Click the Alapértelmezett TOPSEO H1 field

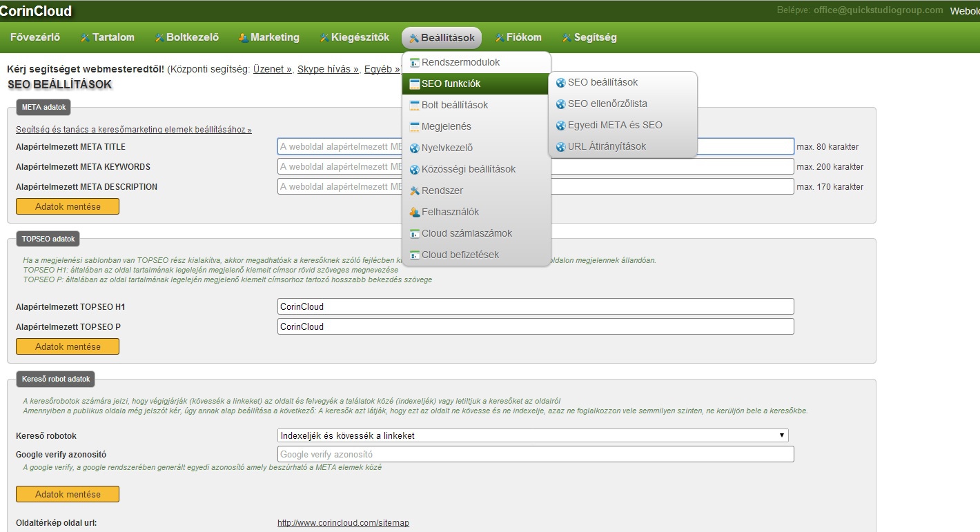click(536, 306)
